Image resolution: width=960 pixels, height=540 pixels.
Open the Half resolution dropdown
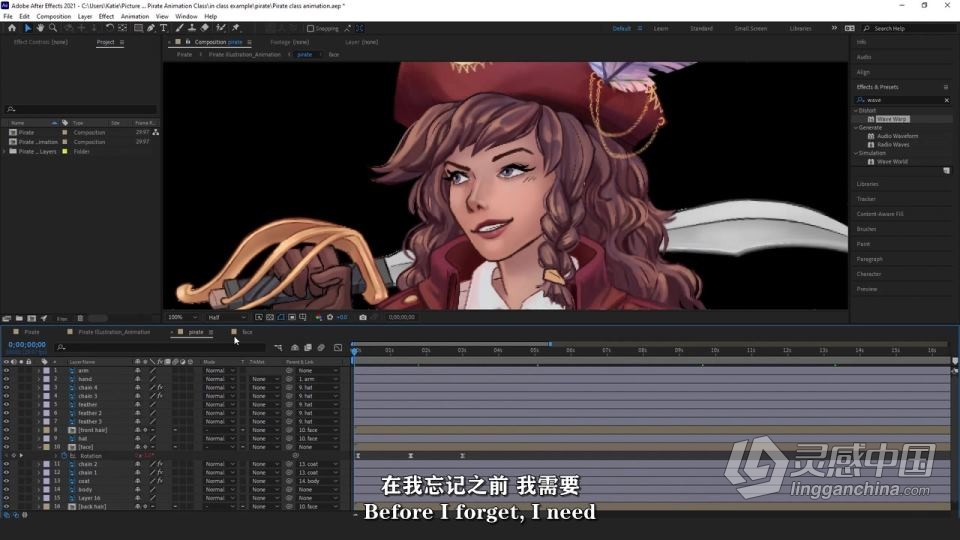(226, 317)
